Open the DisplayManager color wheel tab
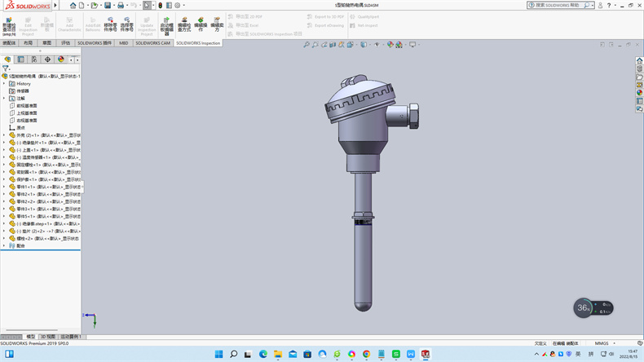 (x=60, y=60)
